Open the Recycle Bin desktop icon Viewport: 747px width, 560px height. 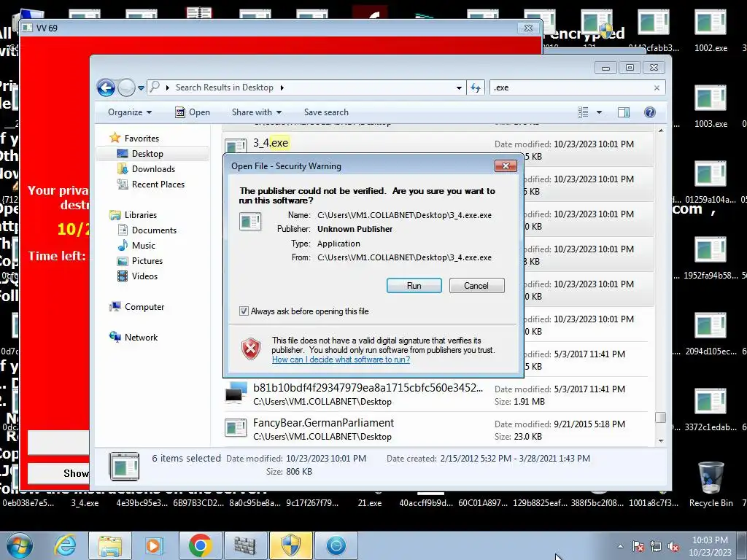pyautogui.click(x=711, y=483)
